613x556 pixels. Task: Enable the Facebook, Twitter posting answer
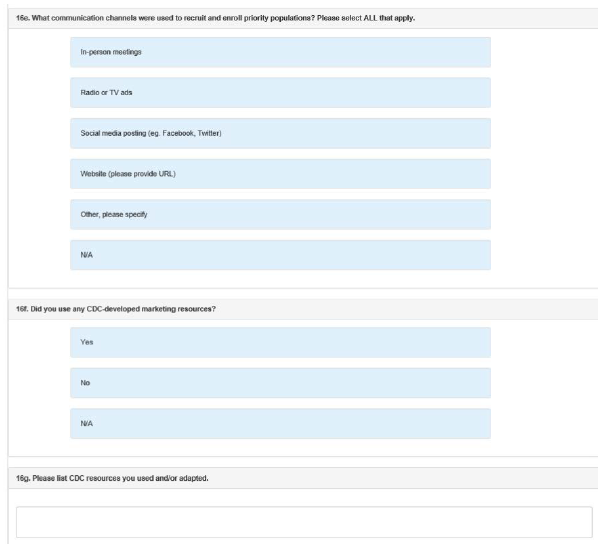click(x=280, y=133)
